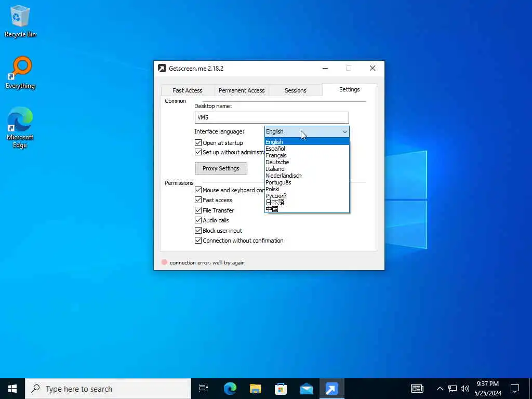Screen dimensions: 532x399
Task: Uncheck Block user input
Action: 198,230
